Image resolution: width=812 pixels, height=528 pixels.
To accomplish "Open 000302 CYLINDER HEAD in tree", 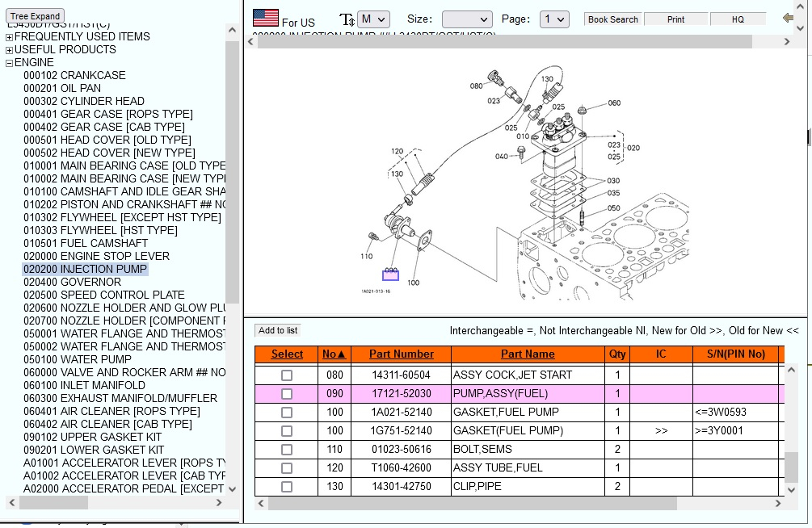I will (x=84, y=102).
